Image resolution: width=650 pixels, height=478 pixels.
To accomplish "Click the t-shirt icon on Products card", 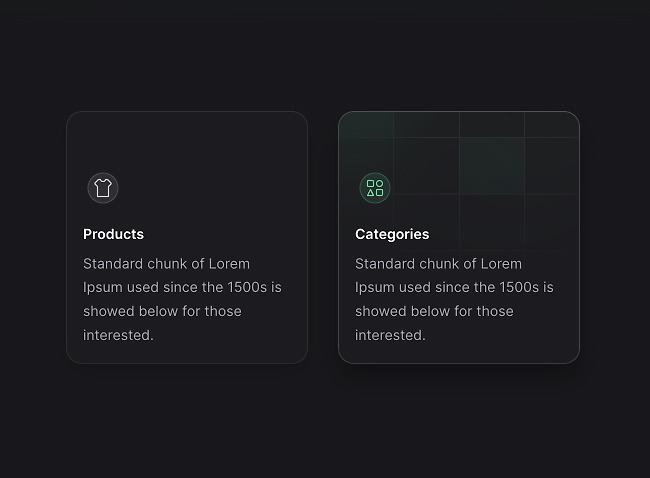I will tap(103, 188).
